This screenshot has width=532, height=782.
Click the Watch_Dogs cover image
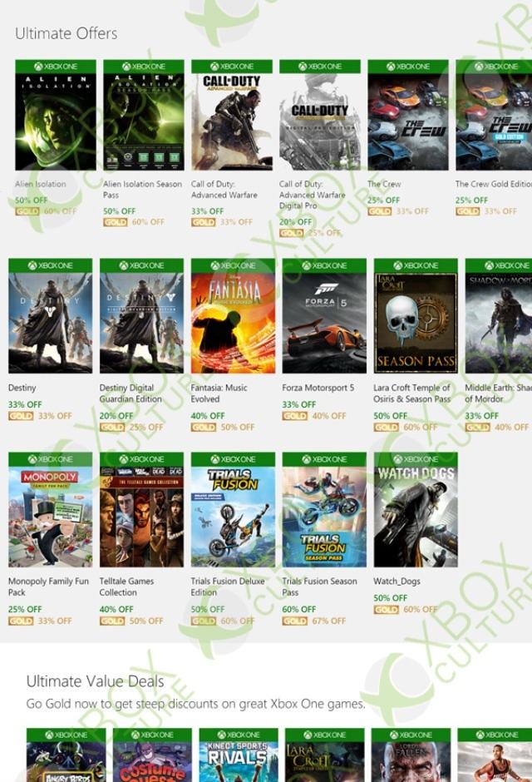(416, 510)
